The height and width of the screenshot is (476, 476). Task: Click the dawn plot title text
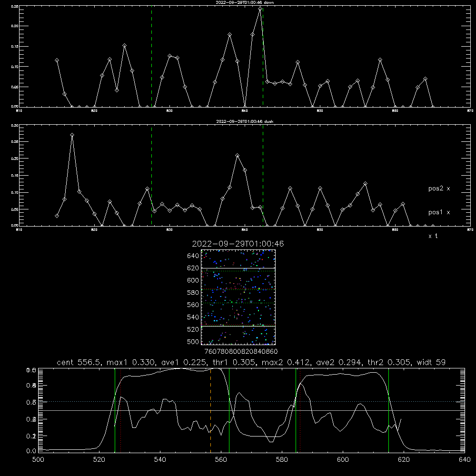point(245,2)
